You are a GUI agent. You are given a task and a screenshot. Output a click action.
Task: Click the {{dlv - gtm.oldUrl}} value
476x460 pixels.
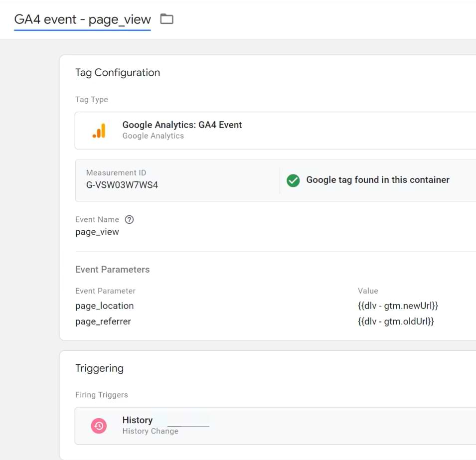(x=396, y=321)
